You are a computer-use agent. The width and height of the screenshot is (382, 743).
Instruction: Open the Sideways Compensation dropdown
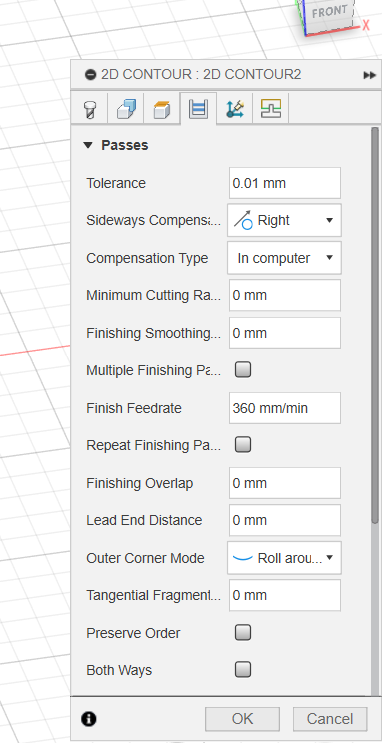point(284,220)
